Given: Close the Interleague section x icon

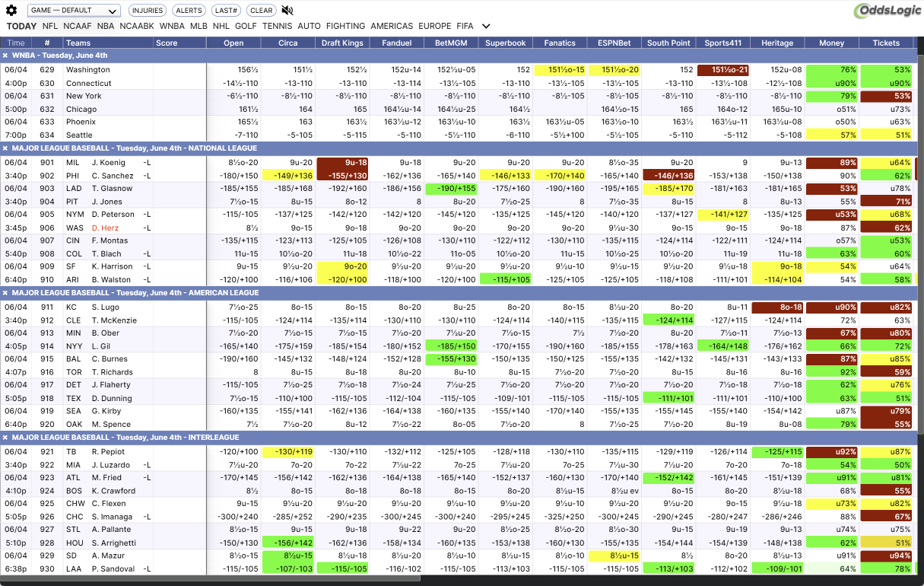Looking at the screenshot, I should coord(5,438).
